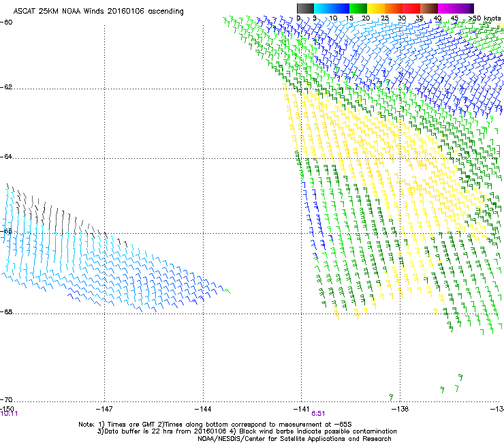Click the 'NOAA/NESDIS/Center for Satellite Applications and Research' credit

pos(294,439)
